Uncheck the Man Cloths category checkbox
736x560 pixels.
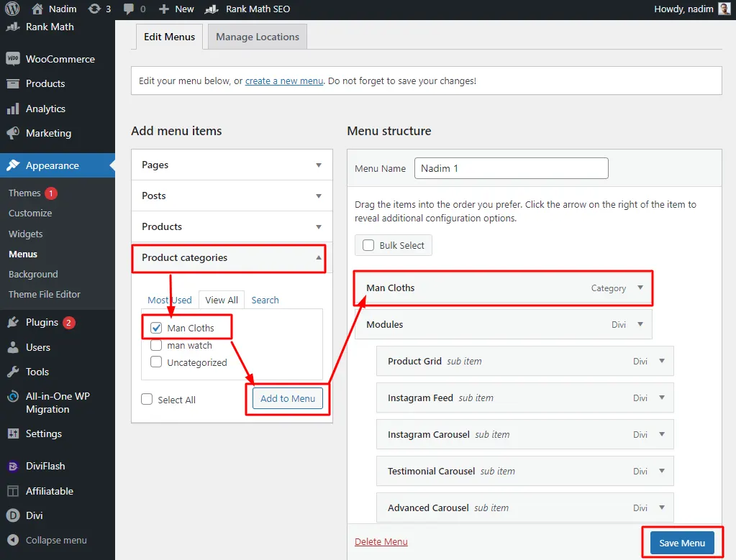[x=156, y=327]
